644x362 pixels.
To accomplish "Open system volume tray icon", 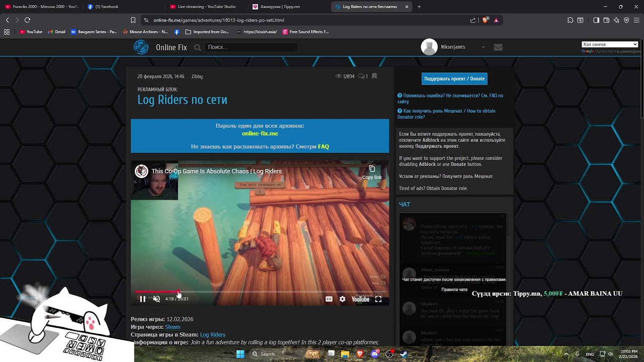I will coord(610,354).
